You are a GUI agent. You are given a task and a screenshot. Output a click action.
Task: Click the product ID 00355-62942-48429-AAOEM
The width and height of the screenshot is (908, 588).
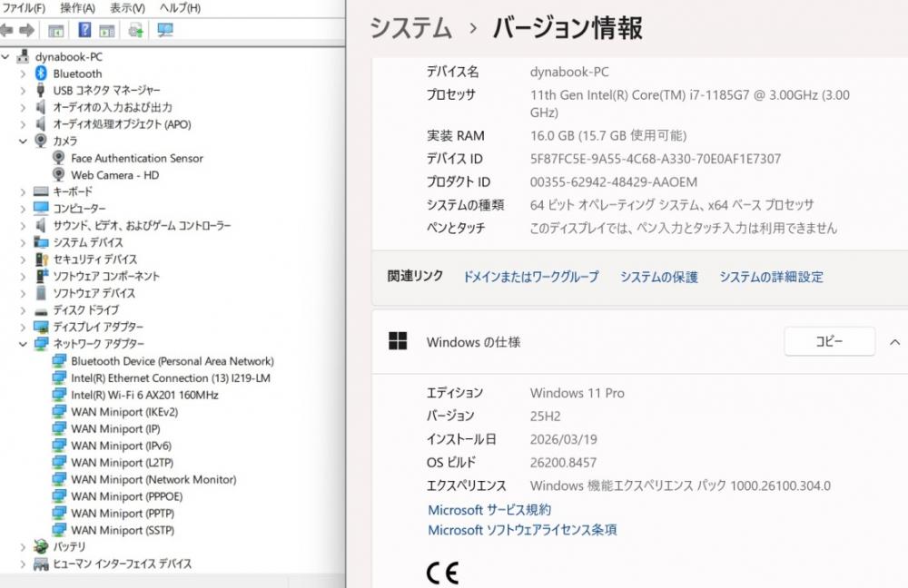(614, 181)
